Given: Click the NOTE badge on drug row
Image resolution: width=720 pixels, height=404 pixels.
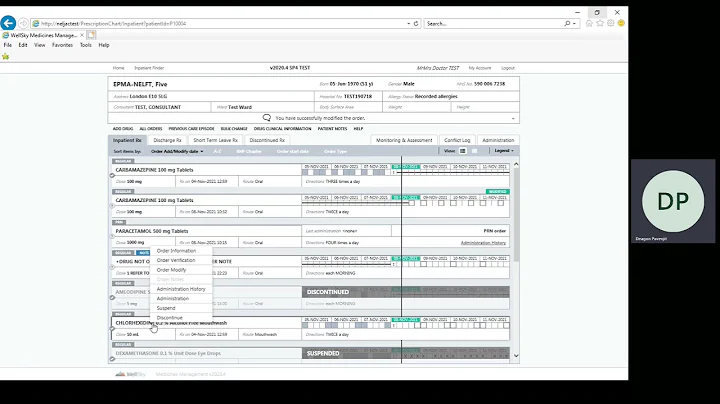Looking at the screenshot, I should coord(144,253).
